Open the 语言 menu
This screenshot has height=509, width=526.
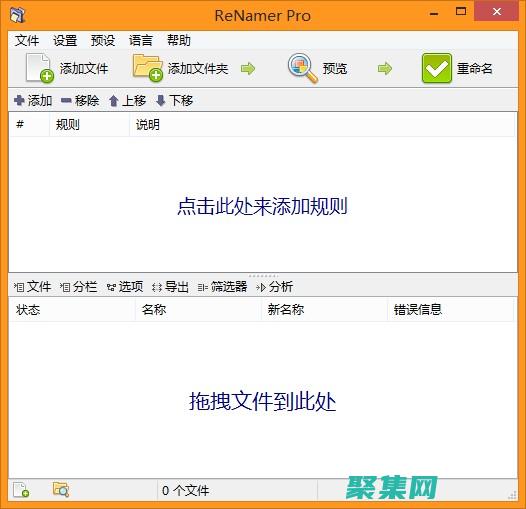(x=141, y=41)
